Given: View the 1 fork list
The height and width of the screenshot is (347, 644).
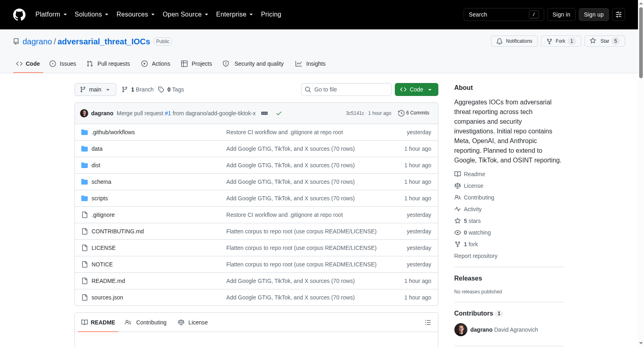Looking at the screenshot, I should point(466,244).
